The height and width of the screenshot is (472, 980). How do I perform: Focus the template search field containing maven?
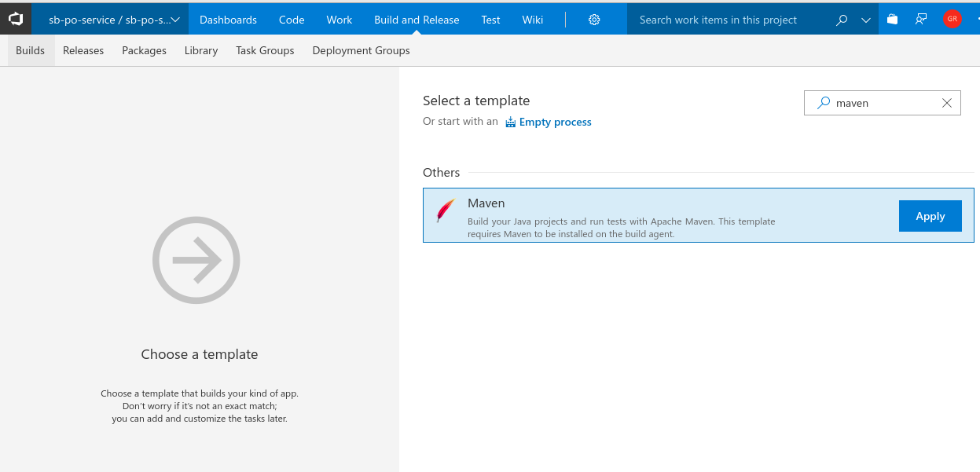[x=883, y=103]
